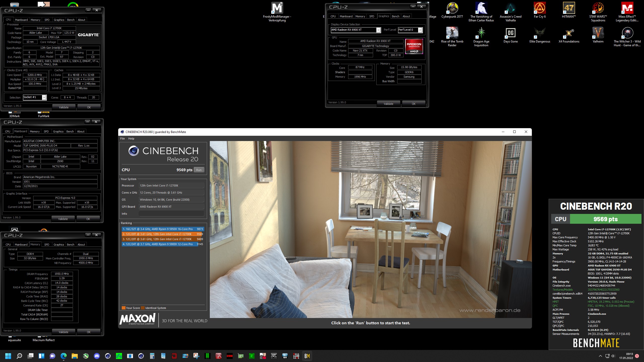Open the Socket #1 selection dropdown
This screenshot has width=644, height=362.
(35, 97)
